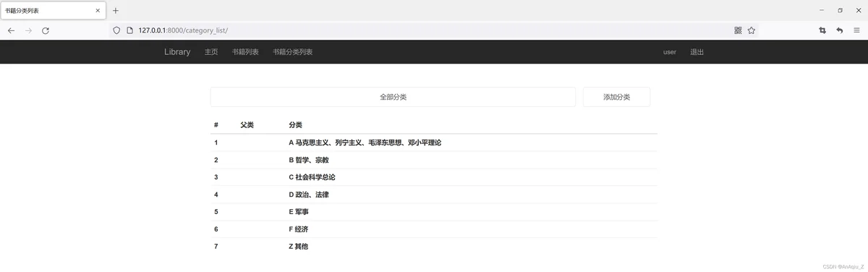Open category F 经济
The width and height of the screenshot is (868, 272).
299,229
